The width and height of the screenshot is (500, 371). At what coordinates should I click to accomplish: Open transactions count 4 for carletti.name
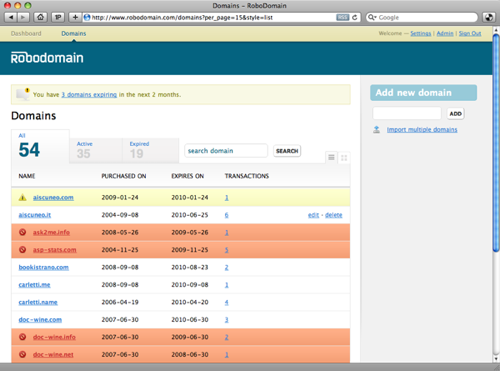[227, 302]
